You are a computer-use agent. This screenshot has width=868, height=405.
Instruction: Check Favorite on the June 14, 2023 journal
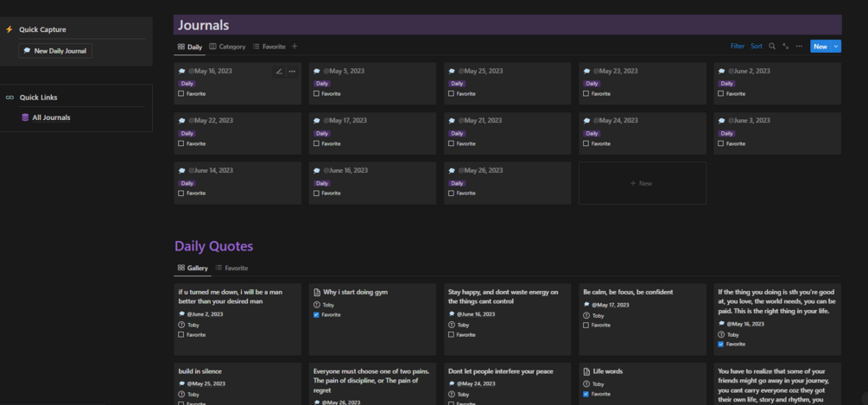(181, 193)
